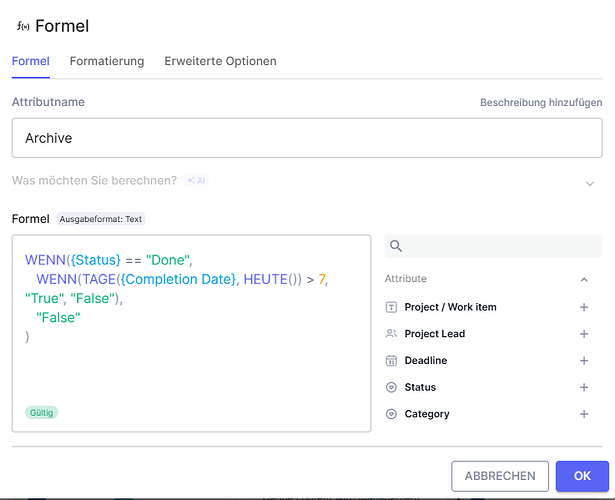
Task: Click {Status} in the formula
Action: [x=96, y=260]
